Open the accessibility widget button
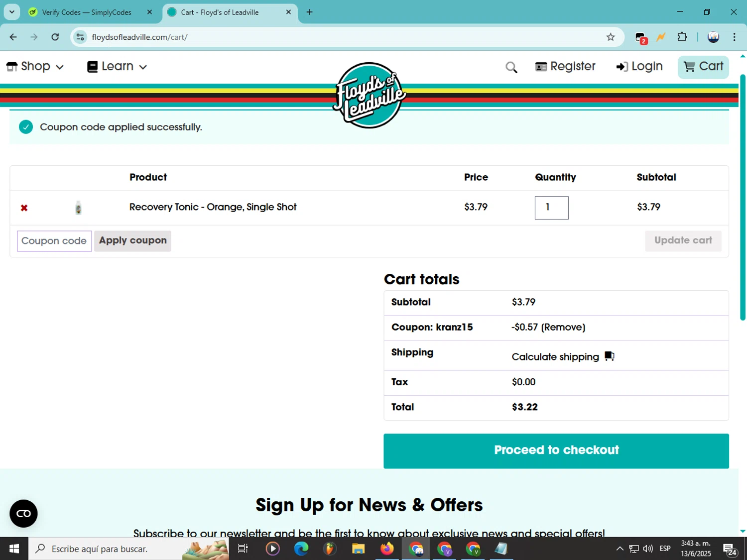The image size is (747, 560). click(x=23, y=513)
